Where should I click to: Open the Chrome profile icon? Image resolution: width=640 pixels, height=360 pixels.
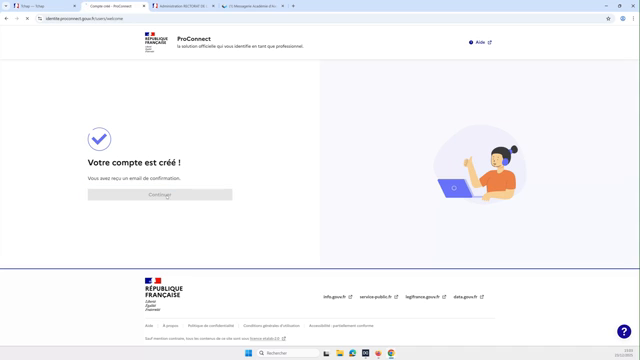[x=623, y=18]
